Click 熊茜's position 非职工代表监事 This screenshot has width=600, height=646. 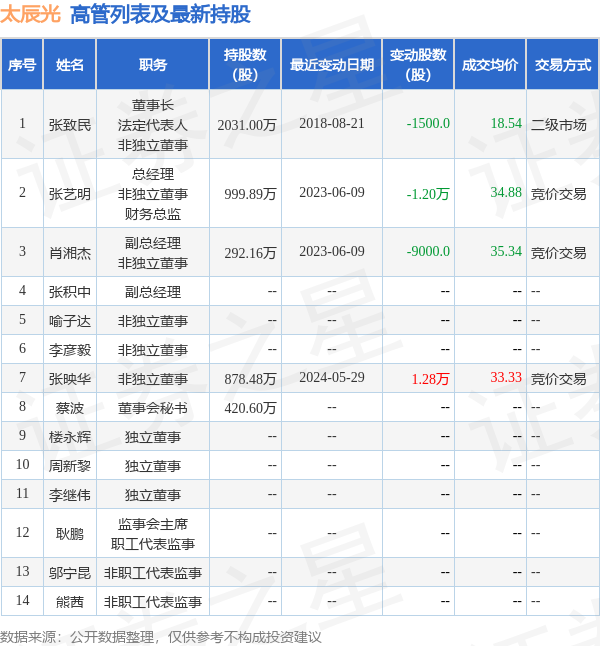pyautogui.click(x=152, y=602)
